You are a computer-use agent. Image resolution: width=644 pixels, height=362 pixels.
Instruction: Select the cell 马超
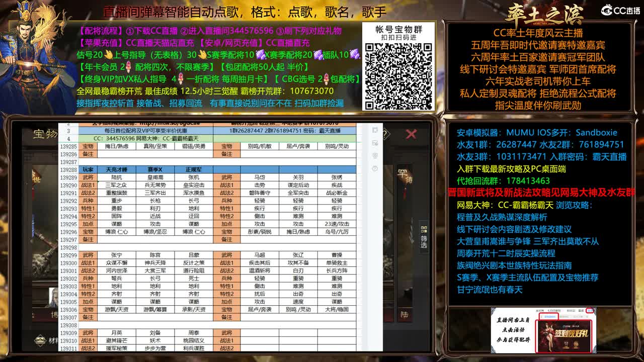pyautogui.click(x=260, y=255)
